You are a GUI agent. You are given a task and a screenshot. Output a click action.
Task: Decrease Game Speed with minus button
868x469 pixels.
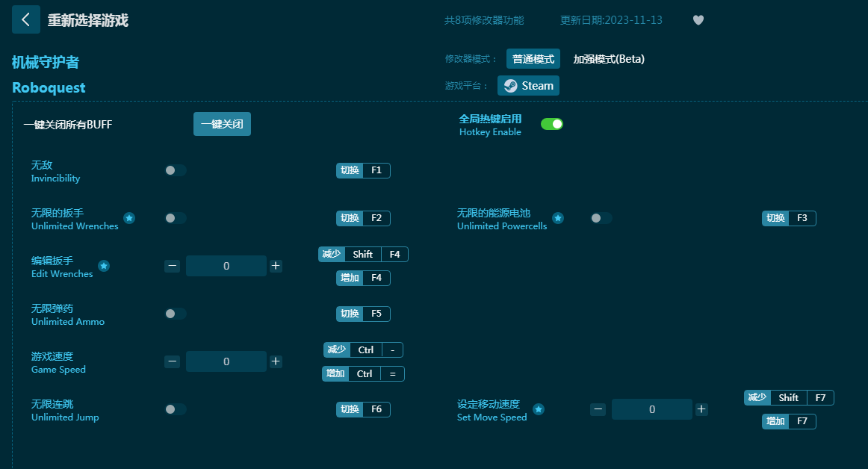tap(172, 361)
